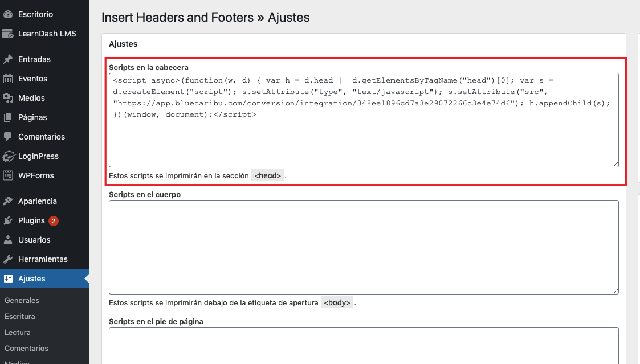Click the Medios media icon
Viewport: 640px width, 364px height.
pos(8,98)
